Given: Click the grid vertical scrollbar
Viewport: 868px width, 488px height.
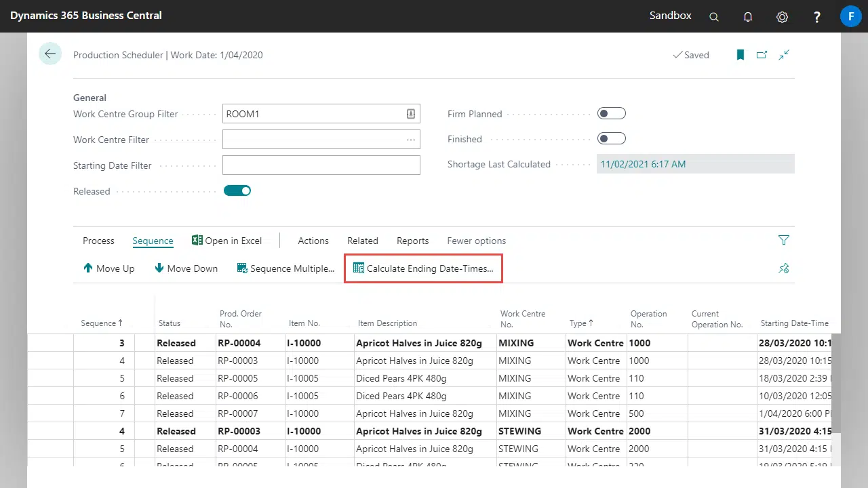Looking at the screenshot, I should tap(837, 383).
